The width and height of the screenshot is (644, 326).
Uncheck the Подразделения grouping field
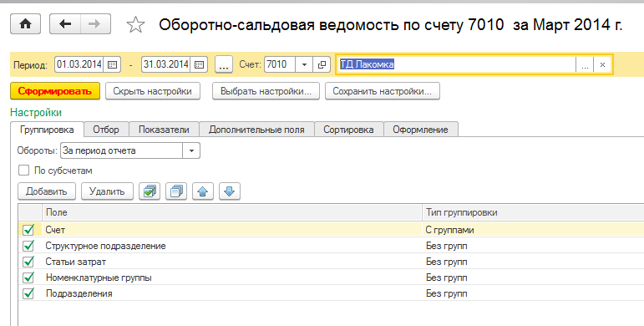point(28,293)
